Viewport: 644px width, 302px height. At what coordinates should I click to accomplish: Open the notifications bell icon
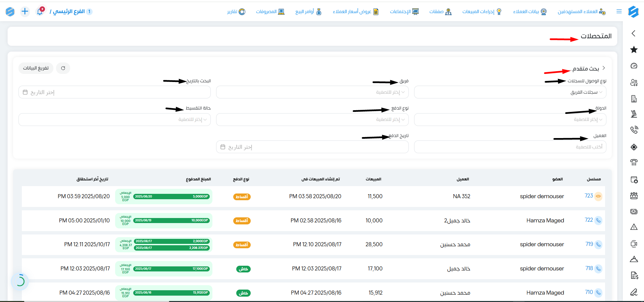40,11
